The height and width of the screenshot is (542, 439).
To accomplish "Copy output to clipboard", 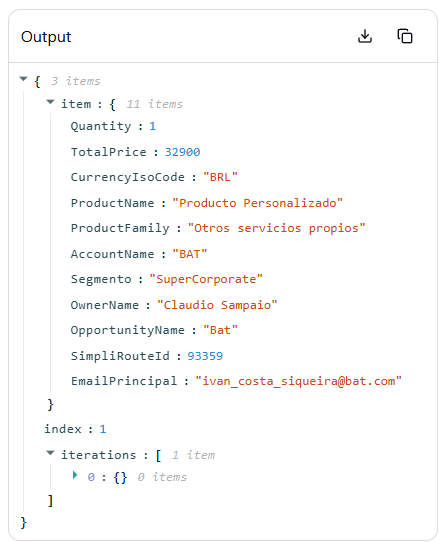I will coord(405,36).
